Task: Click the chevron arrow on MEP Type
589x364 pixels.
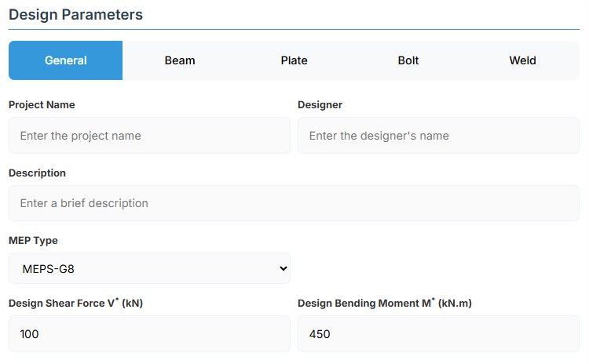Action: coord(283,269)
